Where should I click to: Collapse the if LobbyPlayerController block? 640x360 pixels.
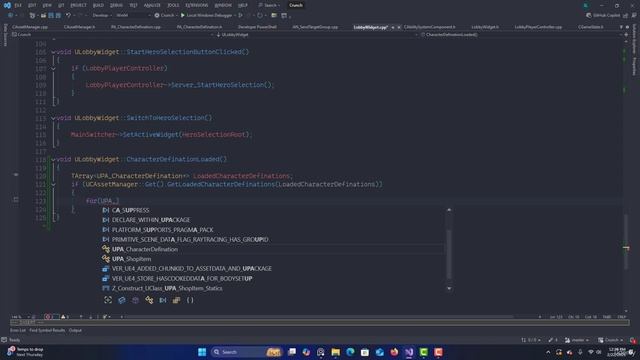tap(53, 69)
